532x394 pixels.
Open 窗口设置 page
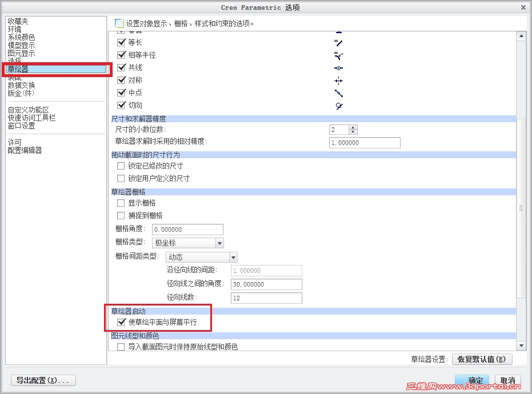coord(21,126)
